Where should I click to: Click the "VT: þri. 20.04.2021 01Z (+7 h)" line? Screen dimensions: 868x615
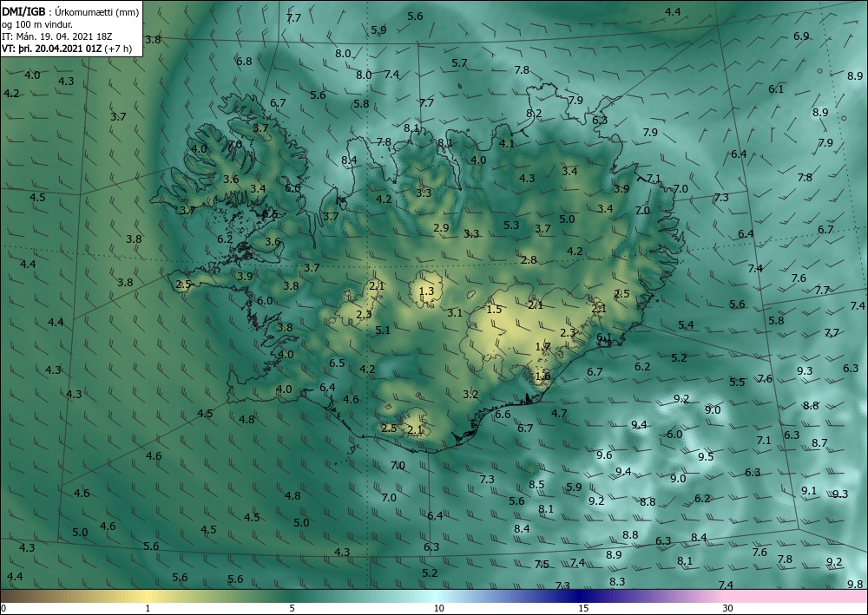coord(67,49)
